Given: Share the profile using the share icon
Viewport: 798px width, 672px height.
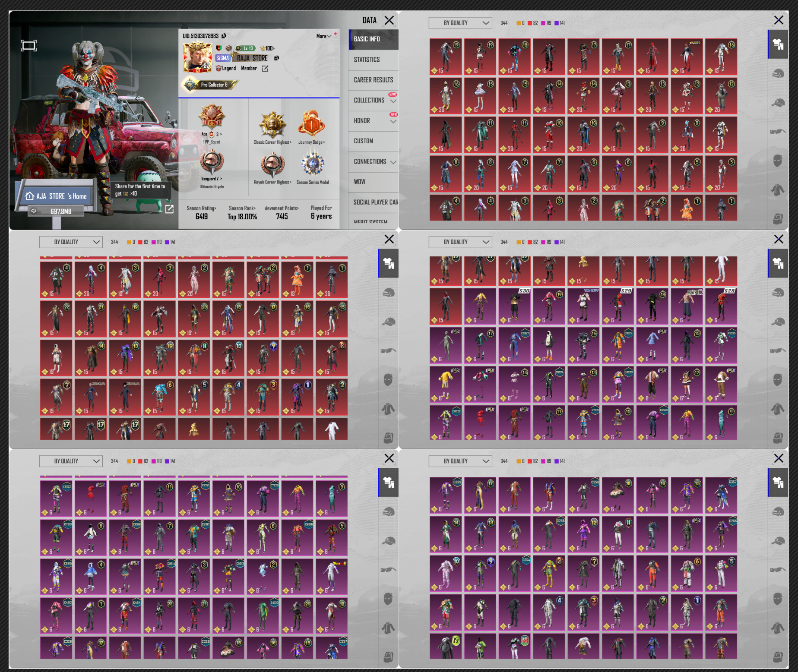Looking at the screenshot, I should coord(169,209).
